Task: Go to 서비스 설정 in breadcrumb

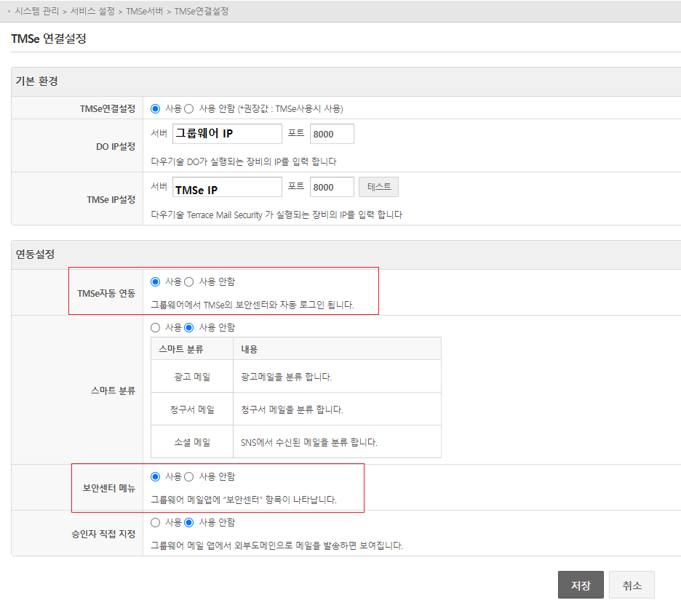Action: [92, 12]
